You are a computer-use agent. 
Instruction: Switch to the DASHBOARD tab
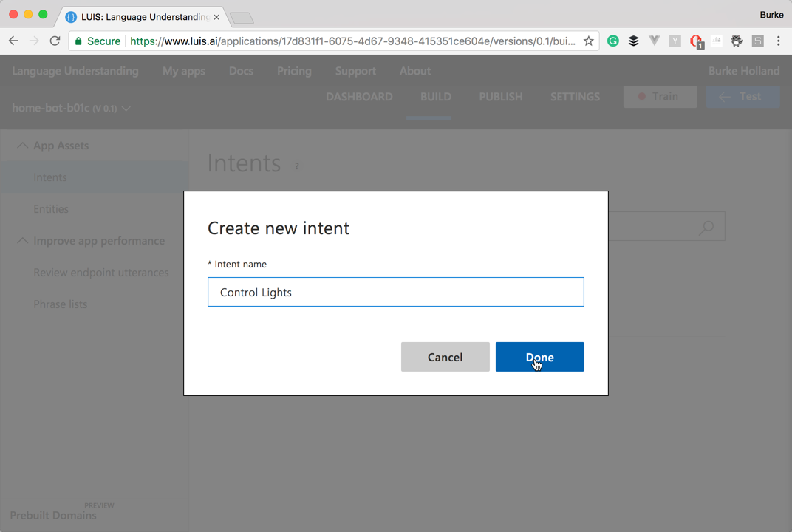point(359,97)
